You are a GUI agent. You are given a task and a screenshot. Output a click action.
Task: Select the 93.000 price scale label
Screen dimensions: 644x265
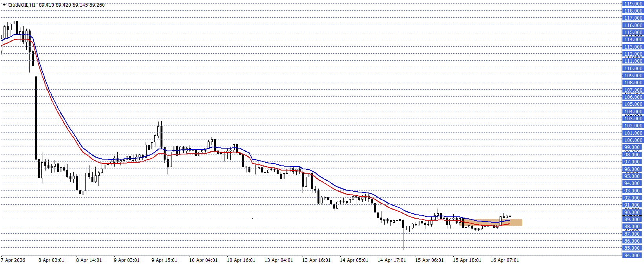pyautogui.click(x=633, y=191)
